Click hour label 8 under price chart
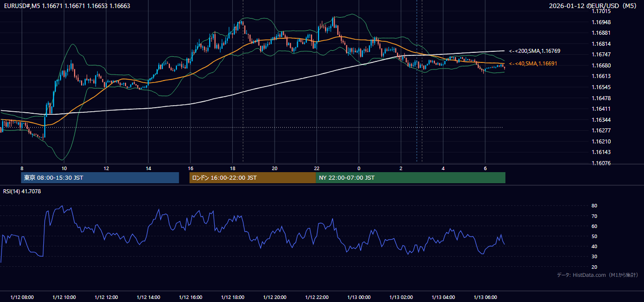The height and width of the screenshot is (302, 644). click(22, 168)
